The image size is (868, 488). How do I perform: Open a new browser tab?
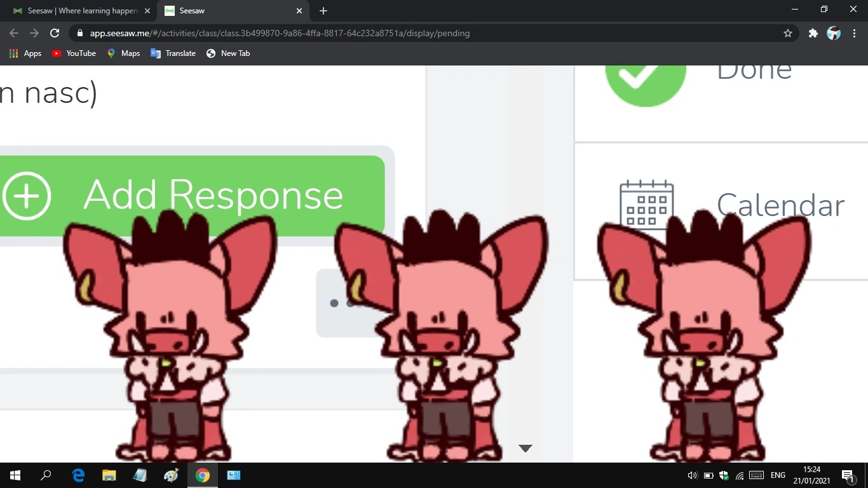pos(323,11)
